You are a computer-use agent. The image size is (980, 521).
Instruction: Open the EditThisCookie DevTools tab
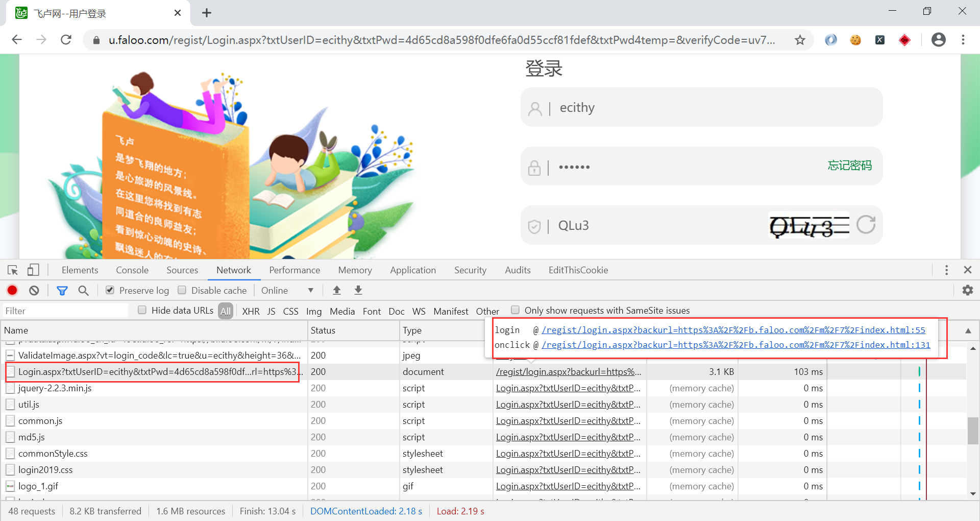578,270
